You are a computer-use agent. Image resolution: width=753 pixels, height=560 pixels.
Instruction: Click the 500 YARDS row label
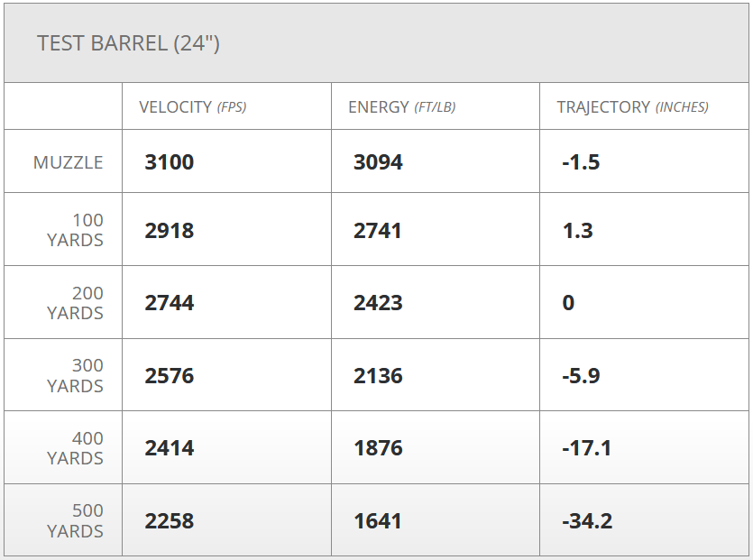[x=76, y=520]
